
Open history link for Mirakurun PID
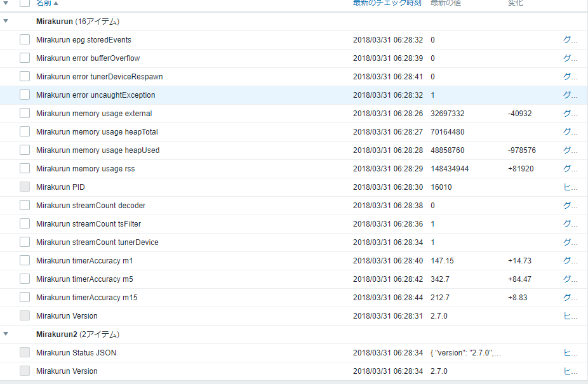tap(570, 187)
